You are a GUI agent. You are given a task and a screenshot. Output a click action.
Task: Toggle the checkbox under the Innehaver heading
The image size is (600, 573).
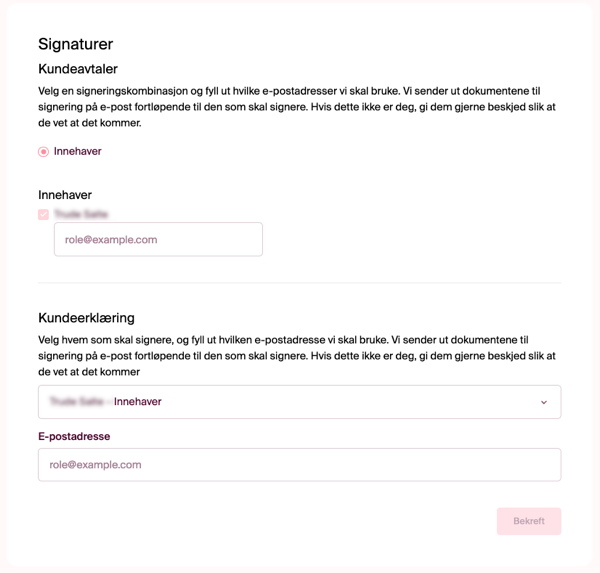(43, 214)
